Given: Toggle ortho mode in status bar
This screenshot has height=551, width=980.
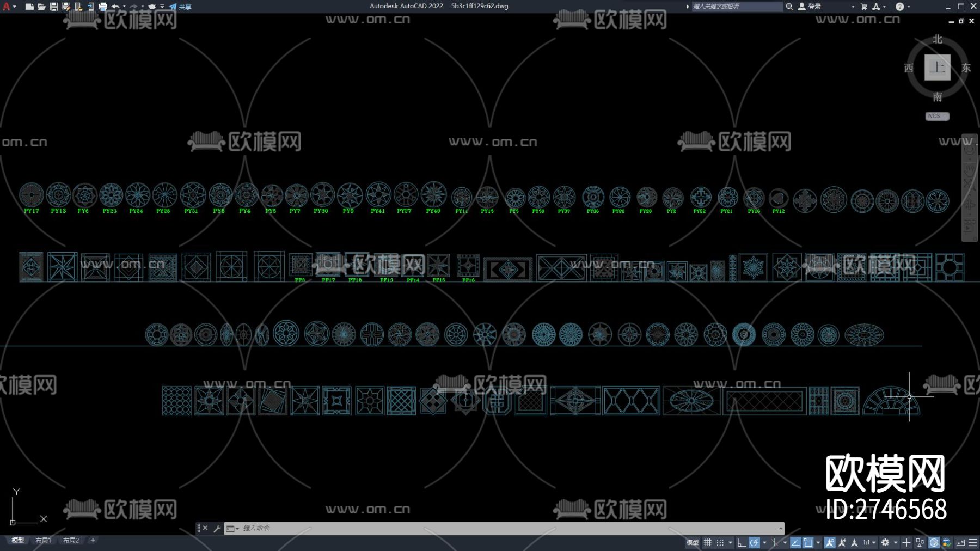Looking at the screenshot, I should [x=741, y=542].
